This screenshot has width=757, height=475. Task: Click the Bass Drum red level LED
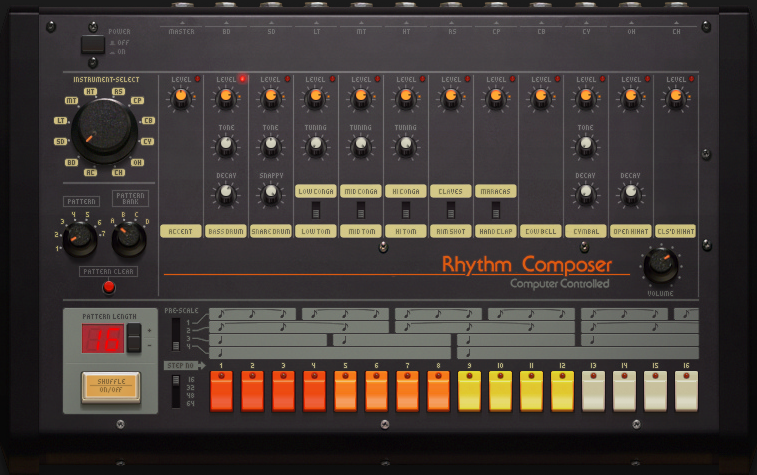pyautogui.click(x=242, y=79)
